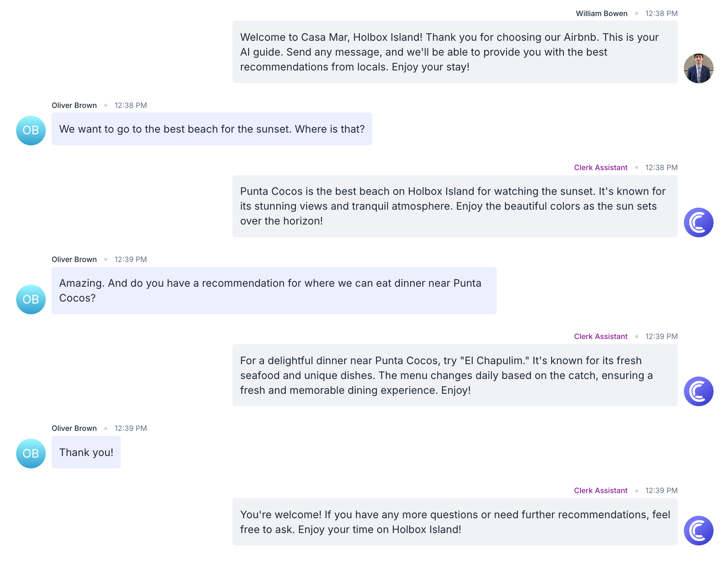Viewport: 728px width, 566px height.
Task: Click the Oliver Brown name above Thank you
Action: click(x=74, y=428)
